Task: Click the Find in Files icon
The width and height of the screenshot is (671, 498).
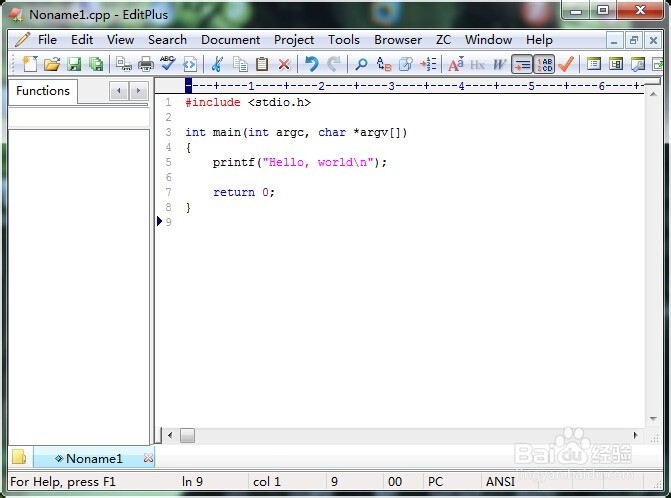Action: click(x=406, y=64)
